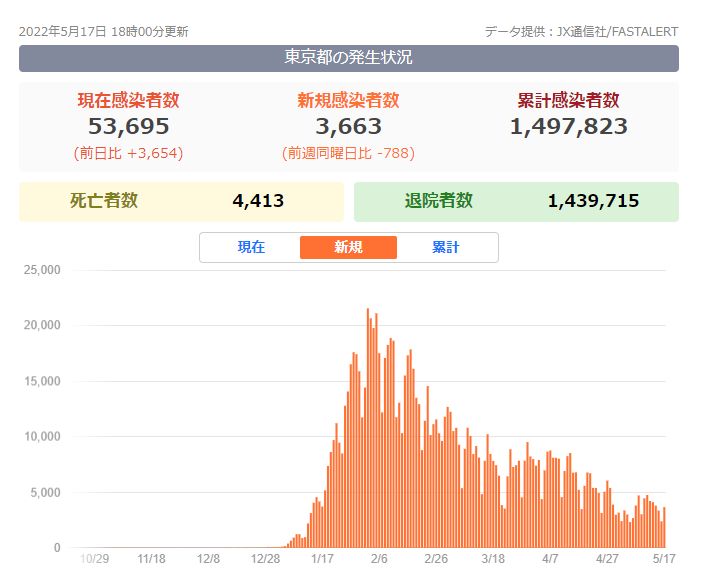Screen dimensions: 706x572
Task: Click the 東京都の発生状況 header bar
Action: pos(349,58)
